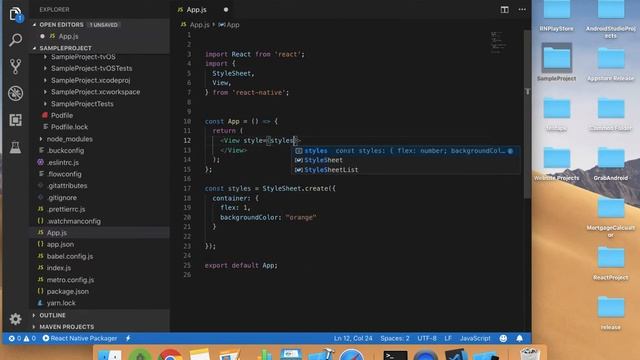Select the styles autocomplete suggestion
The height and width of the screenshot is (360, 640).
coord(406,151)
